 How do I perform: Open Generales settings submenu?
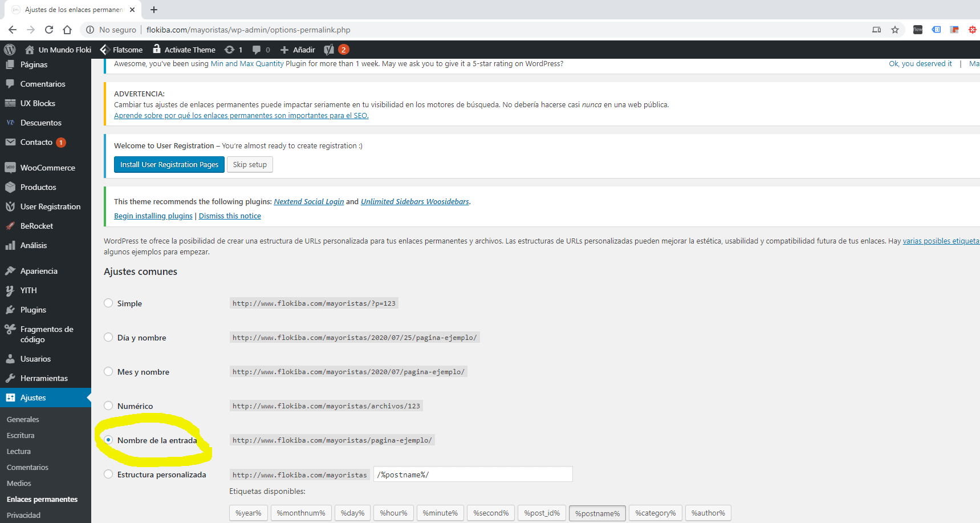(23, 419)
